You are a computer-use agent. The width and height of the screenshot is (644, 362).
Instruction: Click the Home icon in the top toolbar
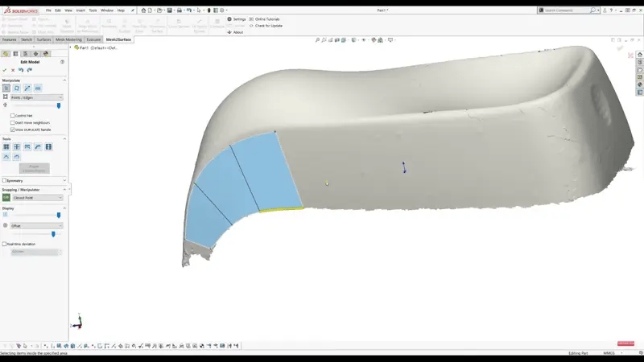143,10
